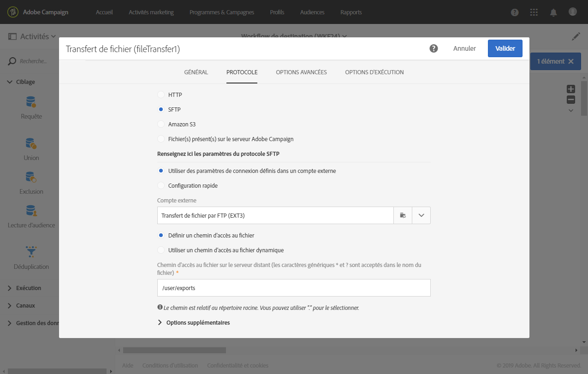588x374 pixels.
Task: Open Programmes & Campagnes menu
Action: point(222,12)
